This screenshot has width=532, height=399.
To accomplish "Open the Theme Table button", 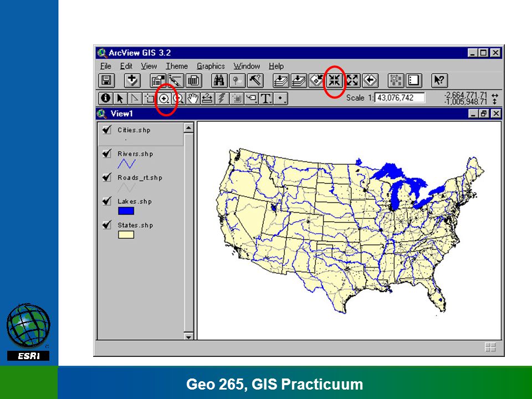I will [194, 81].
